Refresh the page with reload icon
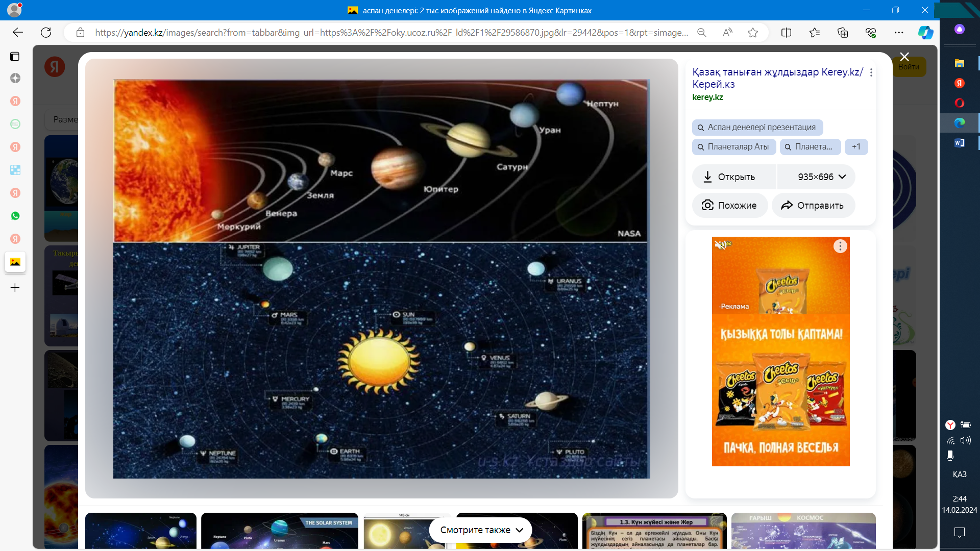This screenshot has height=551, width=980. coord(46,33)
